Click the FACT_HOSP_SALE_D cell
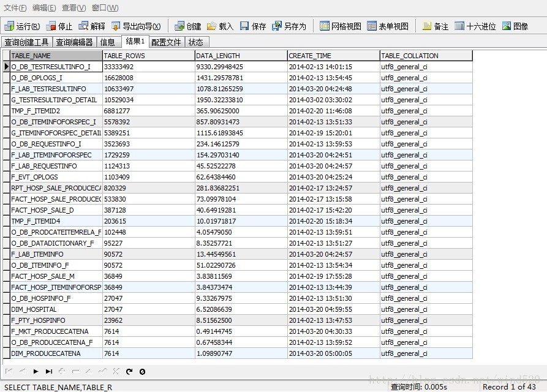The width and height of the screenshot is (547, 392). 56,210
